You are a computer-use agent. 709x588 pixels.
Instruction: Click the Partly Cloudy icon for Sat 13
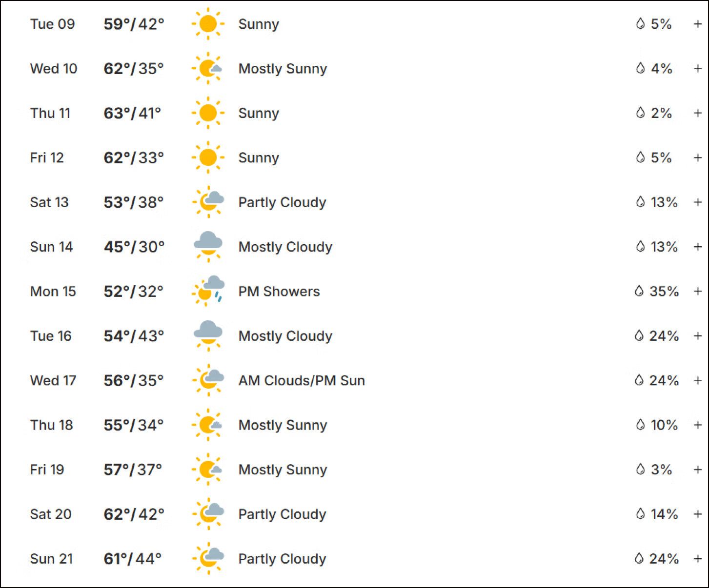208,202
